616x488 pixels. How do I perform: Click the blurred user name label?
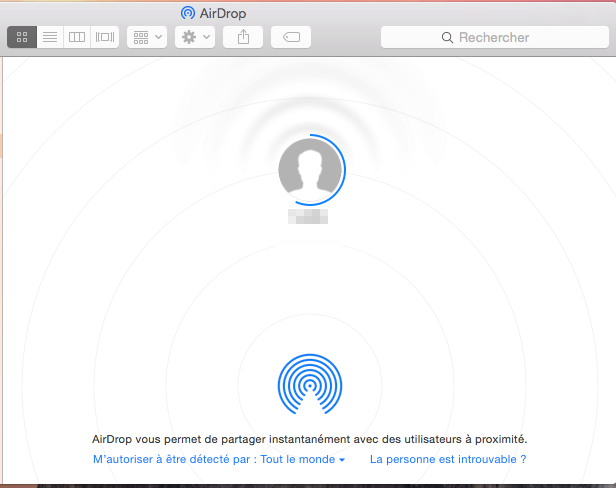pyautogui.click(x=308, y=216)
